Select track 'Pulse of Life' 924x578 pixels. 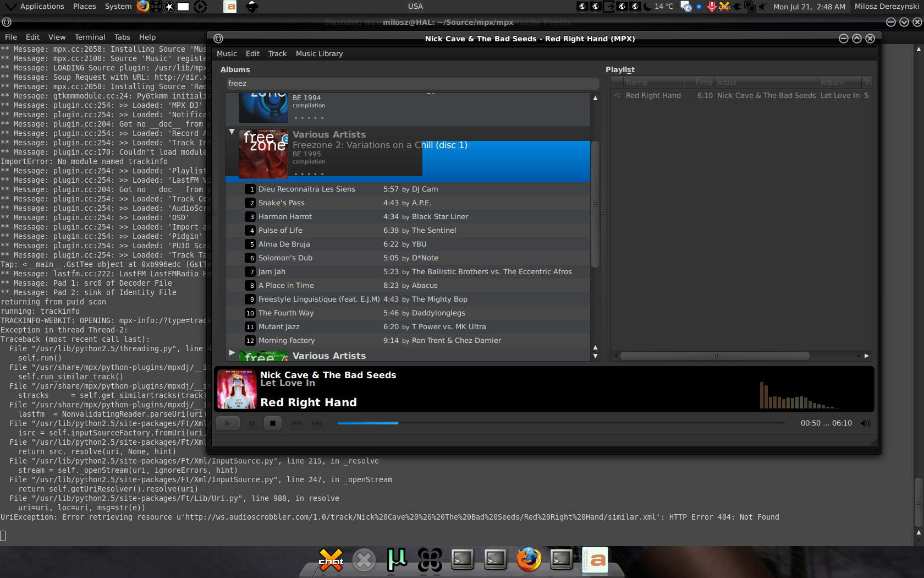[408, 231]
